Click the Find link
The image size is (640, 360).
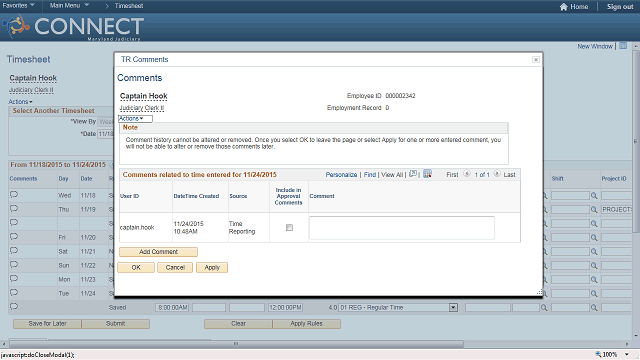pyautogui.click(x=370, y=175)
